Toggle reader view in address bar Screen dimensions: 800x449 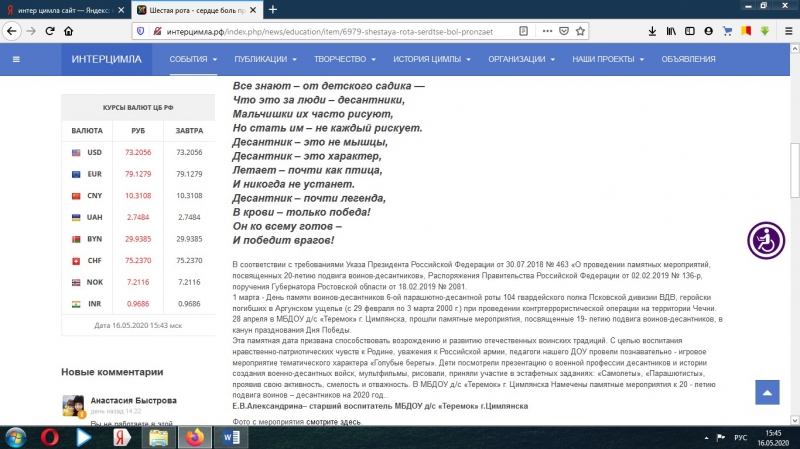523,31
